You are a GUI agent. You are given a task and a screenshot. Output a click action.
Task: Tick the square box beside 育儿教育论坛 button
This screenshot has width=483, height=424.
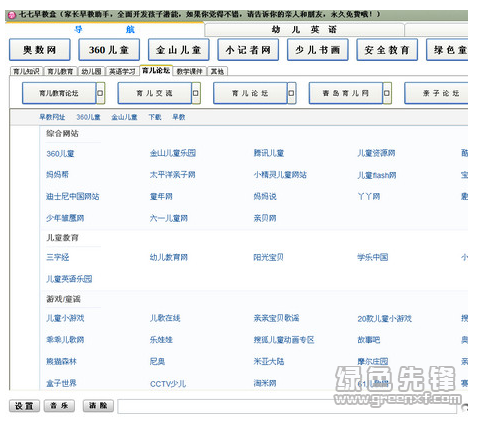[100, 93]
